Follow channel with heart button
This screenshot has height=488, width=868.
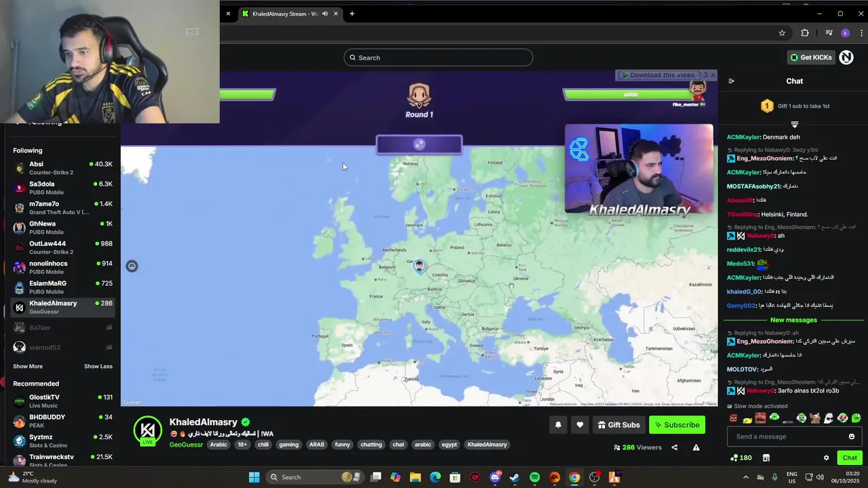[580, 425]
